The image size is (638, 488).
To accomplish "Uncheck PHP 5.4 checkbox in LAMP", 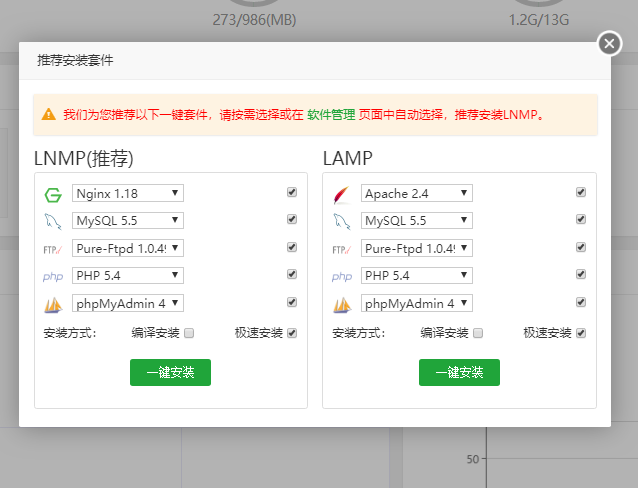I will 581,274.
